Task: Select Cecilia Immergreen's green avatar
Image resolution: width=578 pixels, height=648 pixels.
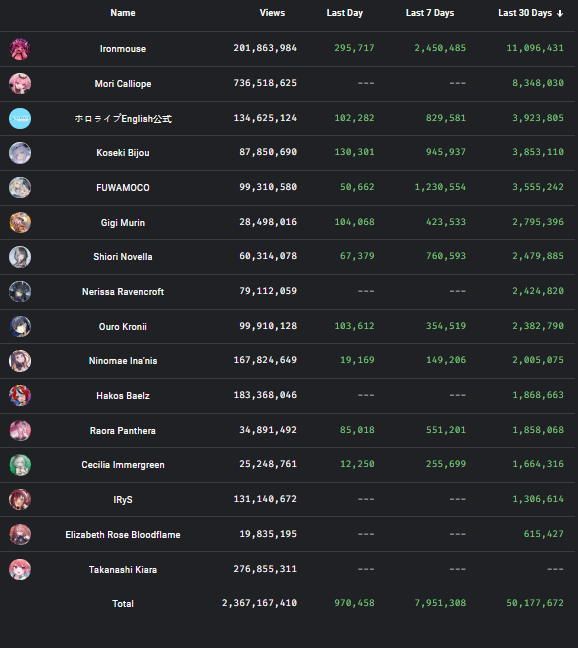Action: tap(20, 465)
